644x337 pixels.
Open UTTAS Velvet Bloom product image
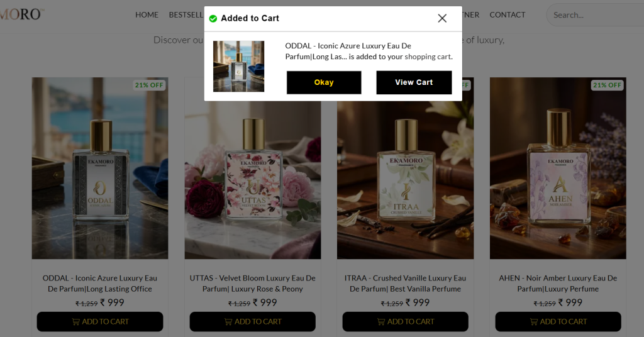tap(253, 180)
